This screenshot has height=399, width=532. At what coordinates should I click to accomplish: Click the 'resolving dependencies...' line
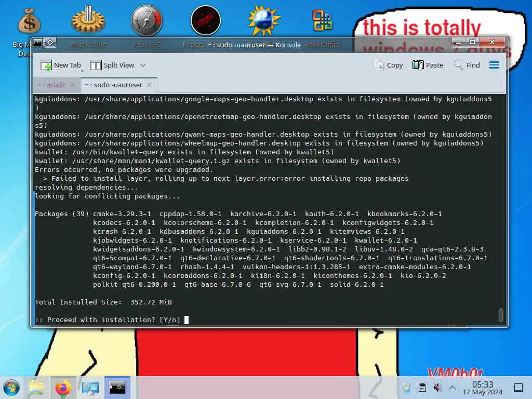[87, 188]
